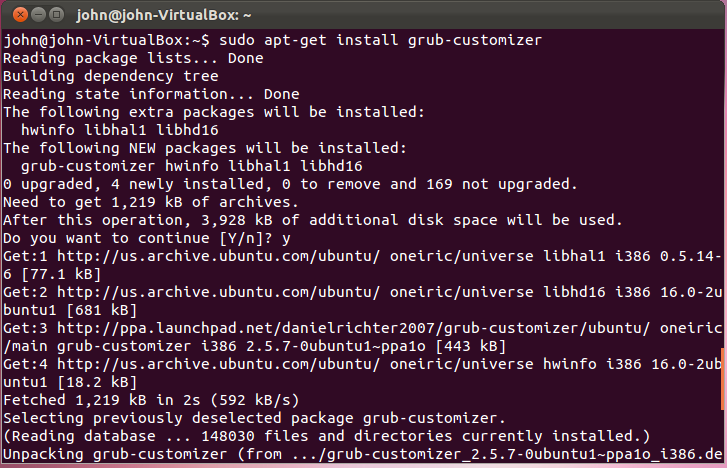This screenshot has width=727, height=468.
Task: Click the 'Reading package lists... Done' line
Action: [133, 58]
